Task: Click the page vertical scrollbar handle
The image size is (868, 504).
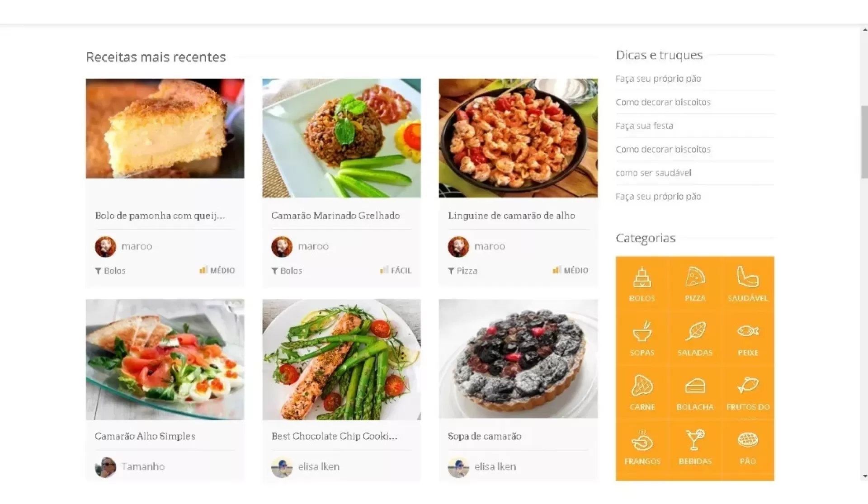Action: (864, 142)
